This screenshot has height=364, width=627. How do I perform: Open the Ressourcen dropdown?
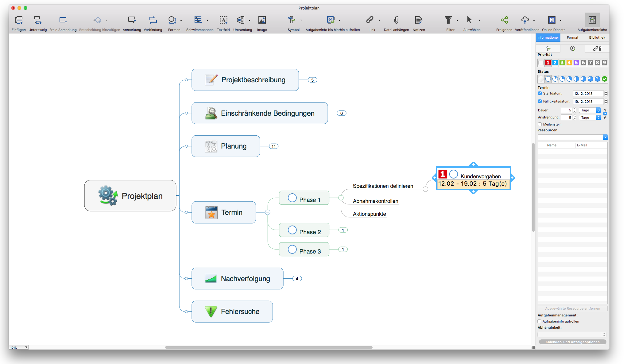click(605, 137)
